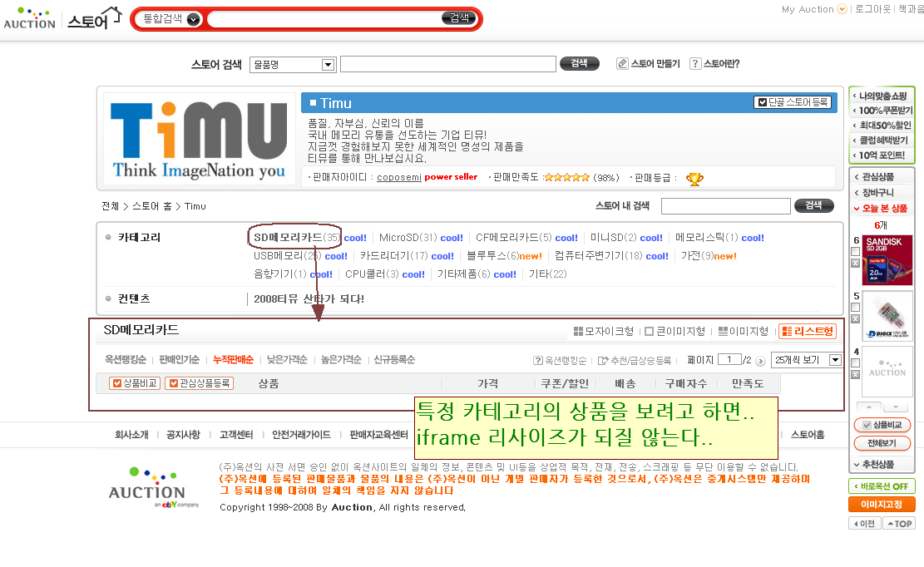The width and height of the screenshot is (924, 567).
Task: Check the box for SANDISK item 6
Action: tap(856, 251)
